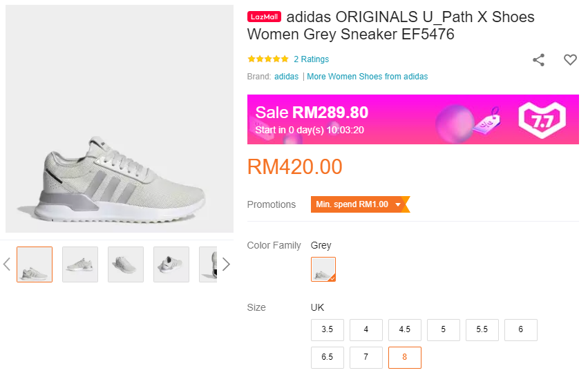The height and width of the screenshot is (386, 588).
Task: Pick UK size 8 option
Action: click(405, 358)
